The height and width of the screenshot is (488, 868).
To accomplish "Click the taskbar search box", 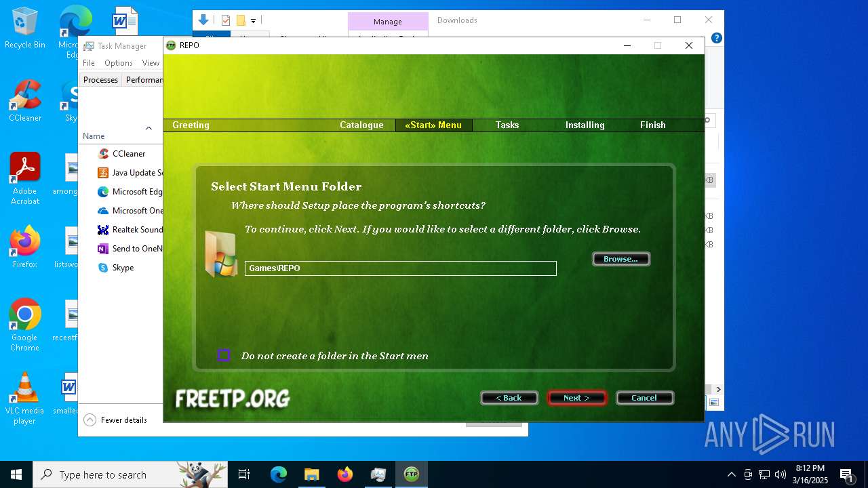I will pyautogui.click(x=130, y=474).
